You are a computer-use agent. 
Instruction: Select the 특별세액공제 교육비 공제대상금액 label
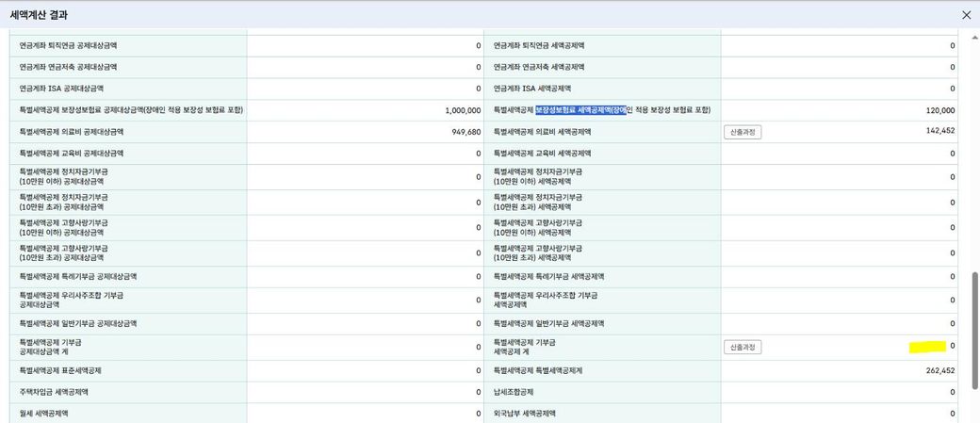point(72,154)
